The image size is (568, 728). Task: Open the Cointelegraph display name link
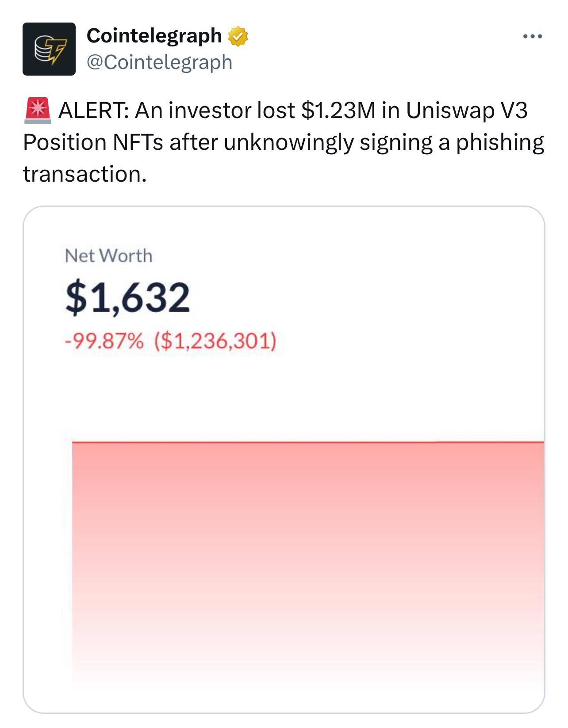tap(154, 36)
